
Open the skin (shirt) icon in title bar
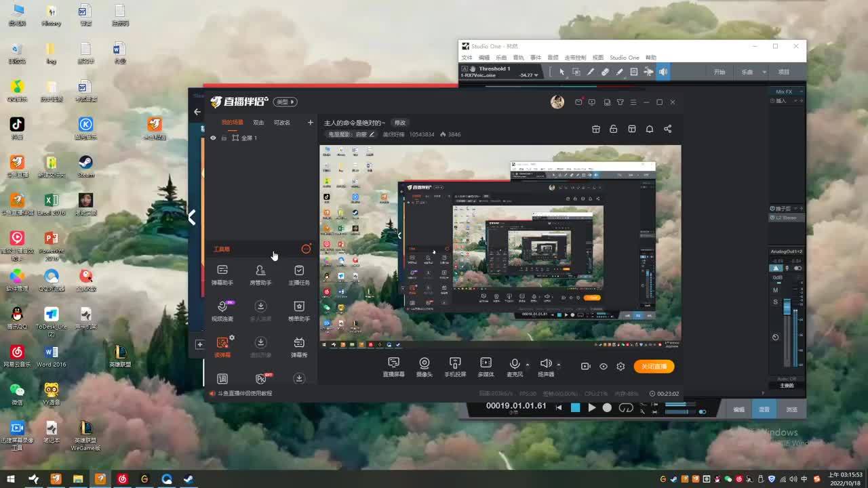[x=620, y=102]
